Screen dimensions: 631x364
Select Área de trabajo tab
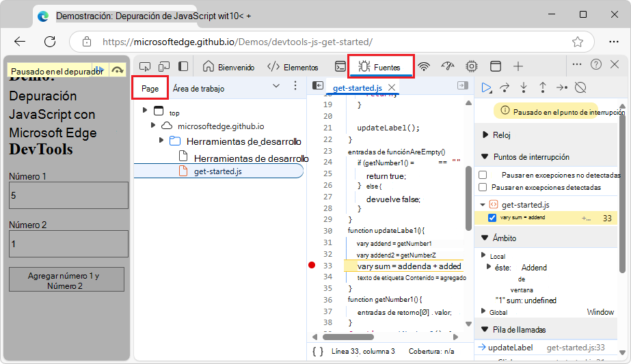tap(198, 89)
